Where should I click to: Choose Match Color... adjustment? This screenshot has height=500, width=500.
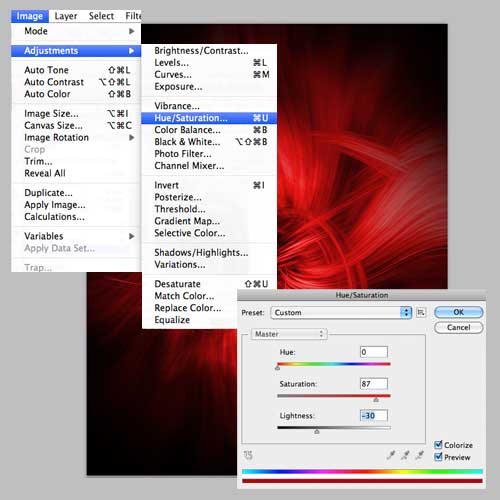coord(189,296)
